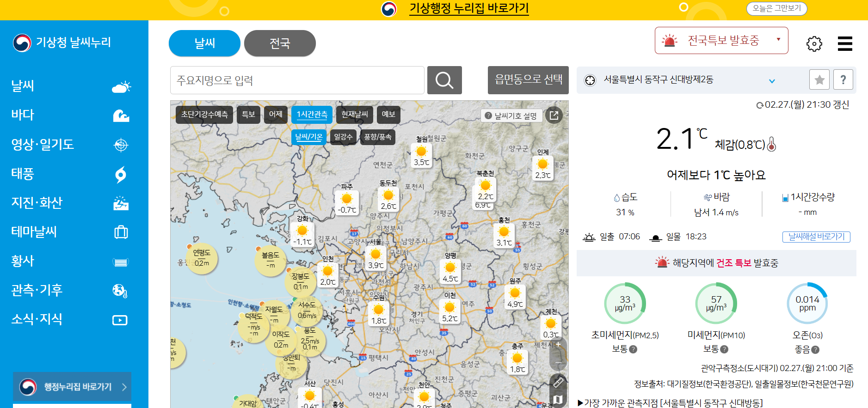Toggle the 어제 map layer
This screenshot has height=408, width=868.
click(x=276, y=114)
